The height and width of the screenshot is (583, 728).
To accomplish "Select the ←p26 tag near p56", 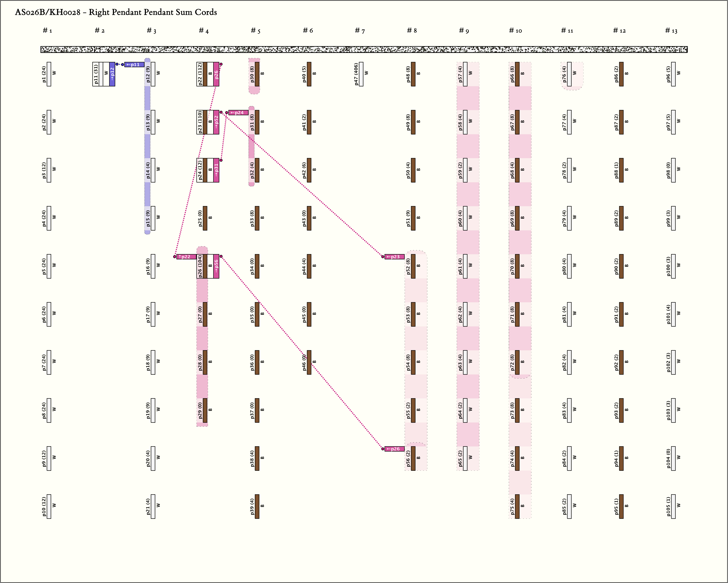I will pyautogui.click(x=394, y=449).
